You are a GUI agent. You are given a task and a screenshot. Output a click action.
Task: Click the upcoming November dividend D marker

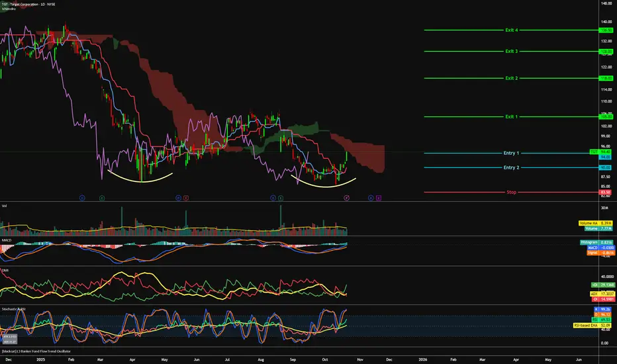(x=371, y=198)
